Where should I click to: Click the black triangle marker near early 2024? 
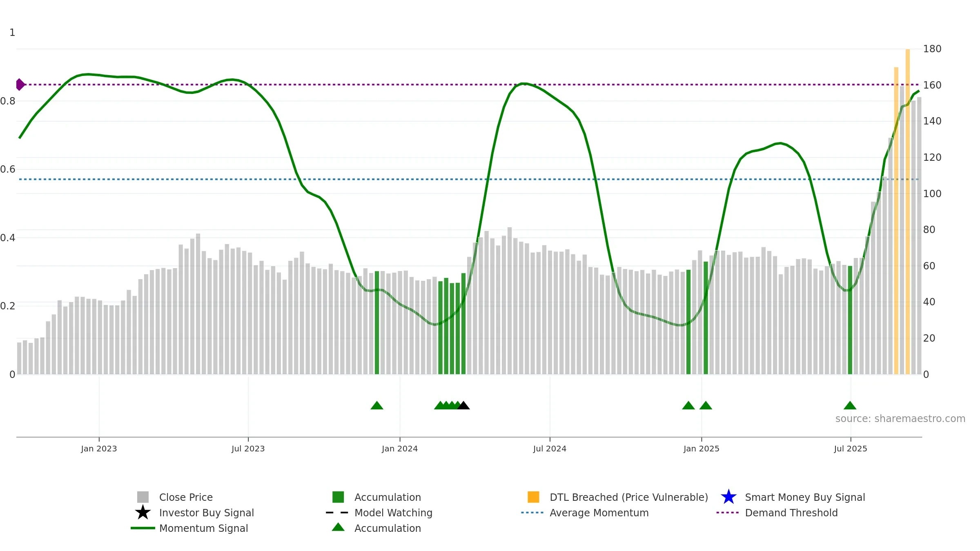click(463, 405)
